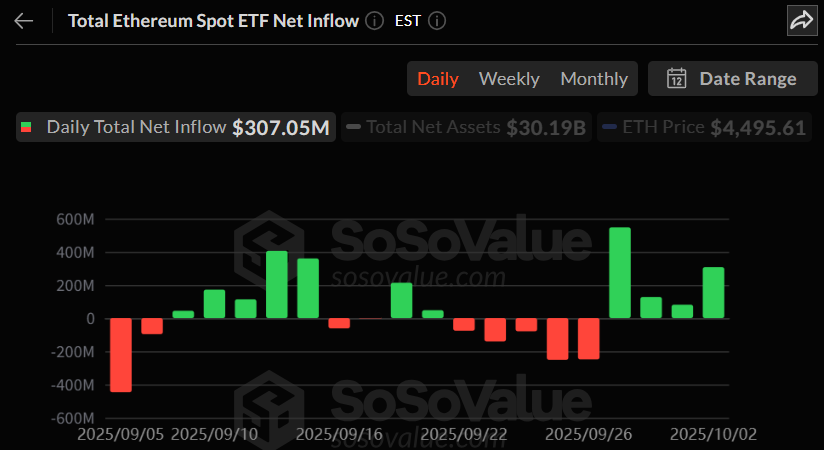This screenshot has height=450, width=824.
Task: Click the EST timezone label
Action: (x=407, y=21)
